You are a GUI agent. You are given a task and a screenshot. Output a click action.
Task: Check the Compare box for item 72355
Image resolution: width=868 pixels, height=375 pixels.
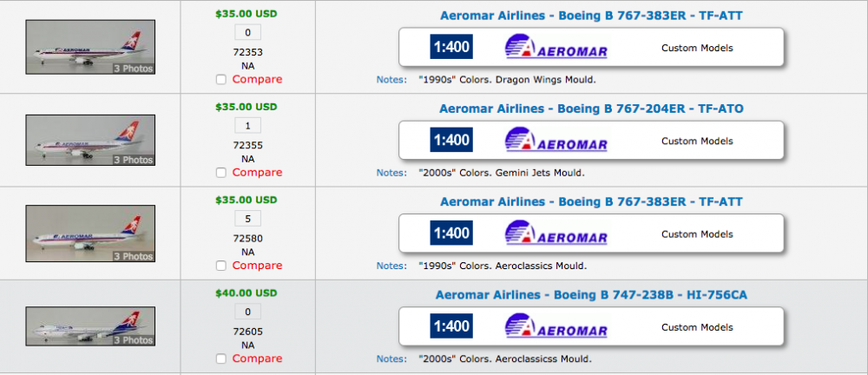221,173
